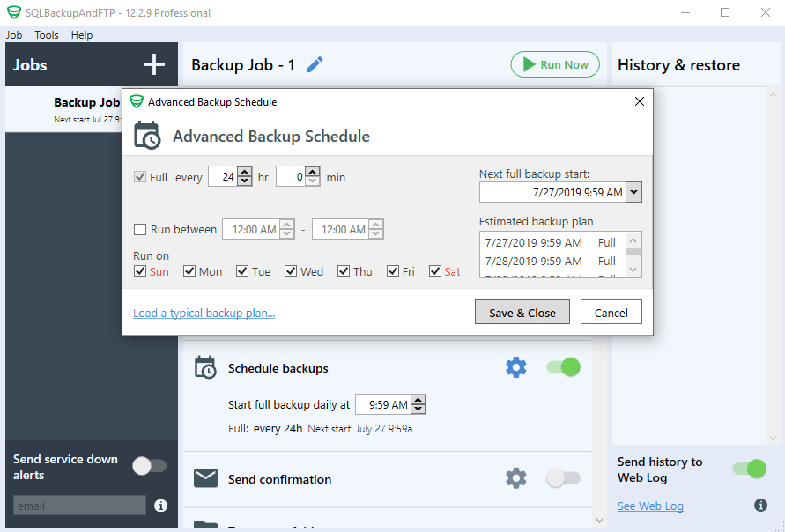Uncheck the Fri day checkbox

393,271
